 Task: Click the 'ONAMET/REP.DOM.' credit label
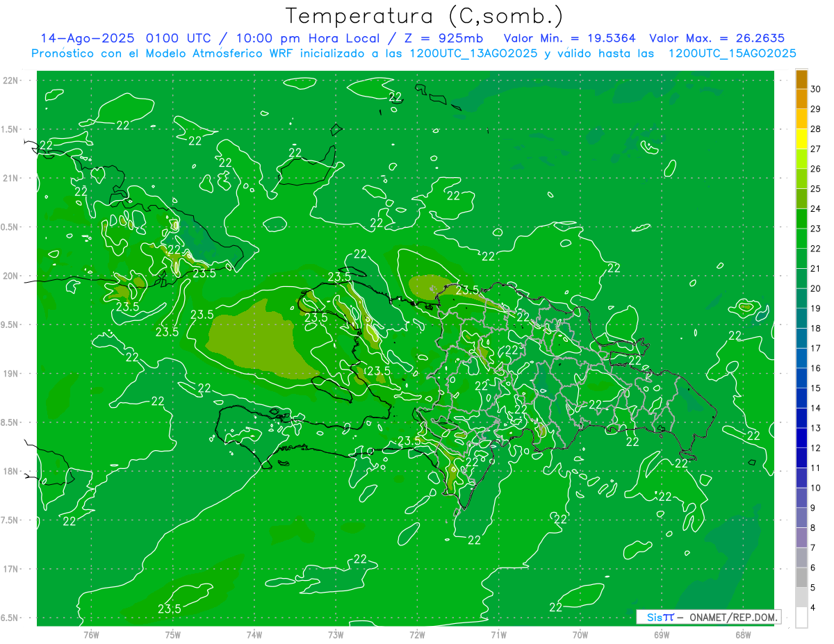click(x=733, y=617)
